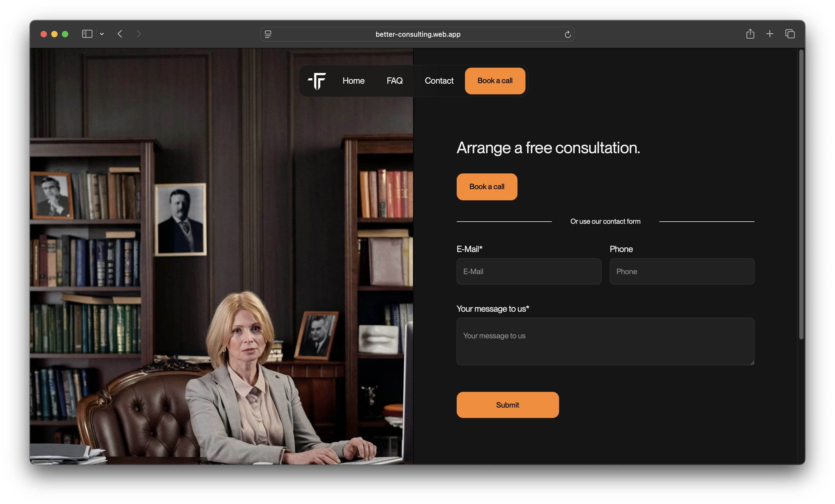
Task: Click the 'Or use our contact form' text
Action: coord(605,221)
